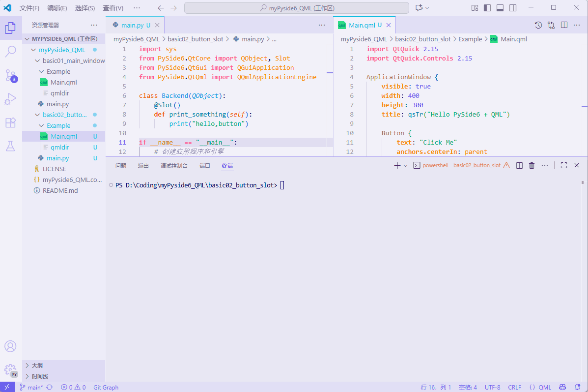Switch to the 输出 panel tab

[143, 166]
